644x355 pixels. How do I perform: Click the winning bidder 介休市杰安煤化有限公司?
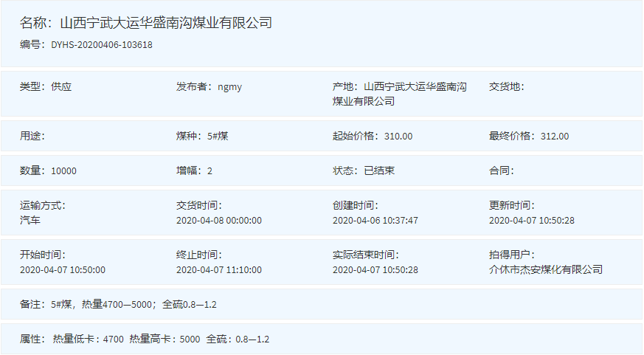[x=546, y=269]
